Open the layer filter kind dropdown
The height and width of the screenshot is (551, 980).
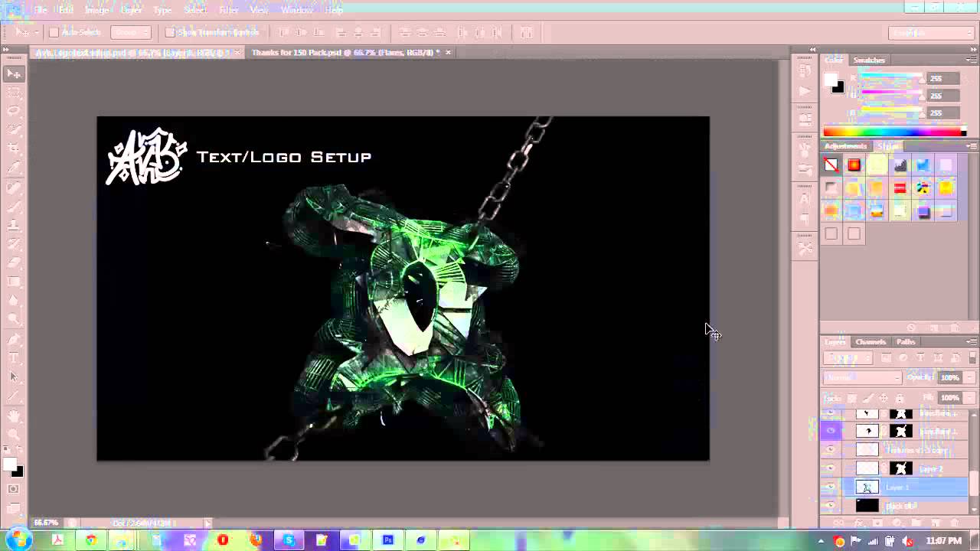pos(848,358)
